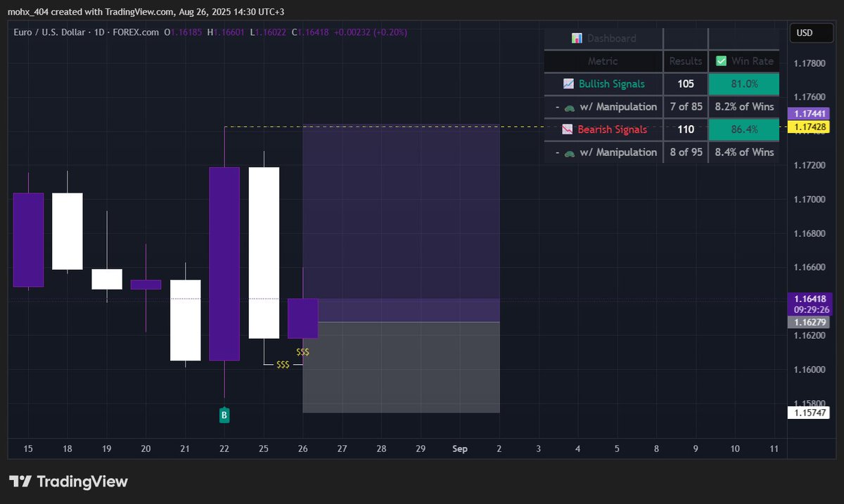The image size is (844, 504).
Task: Click the yellow 1.17428 price label
Action: [810, 127]
